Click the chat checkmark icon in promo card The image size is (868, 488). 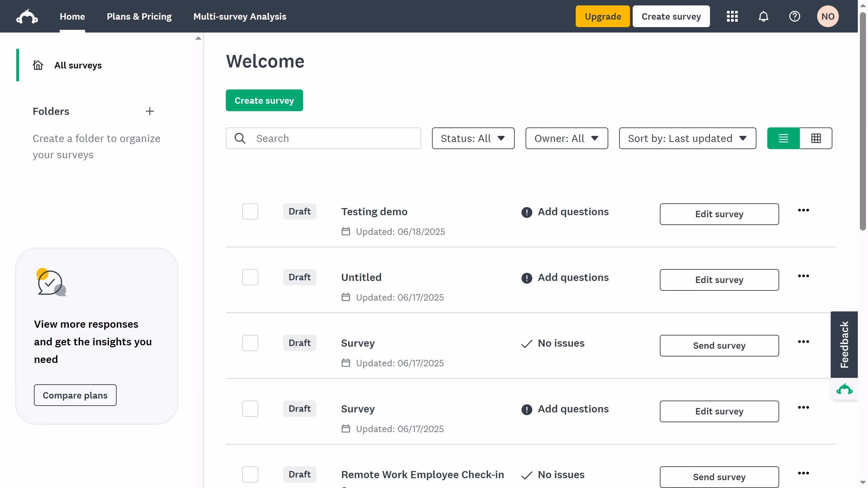[x=51, y=282]
